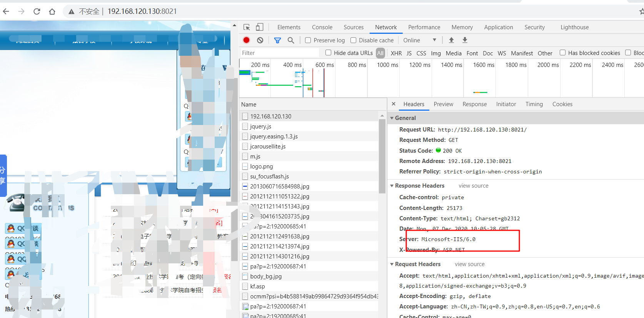Viewport: 644px width, 318px height.
Task: Reload the page with refresh icon
Action: point(37,12)
